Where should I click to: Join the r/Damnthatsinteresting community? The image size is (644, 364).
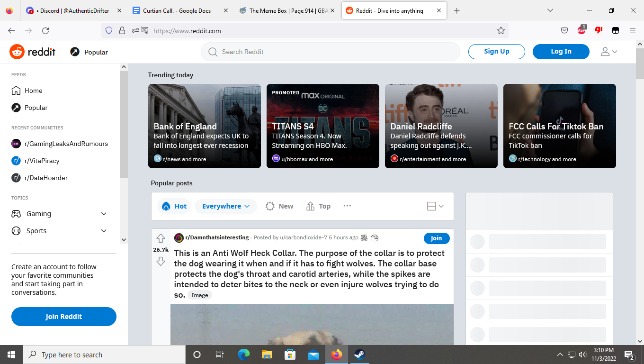click(437, 238)
